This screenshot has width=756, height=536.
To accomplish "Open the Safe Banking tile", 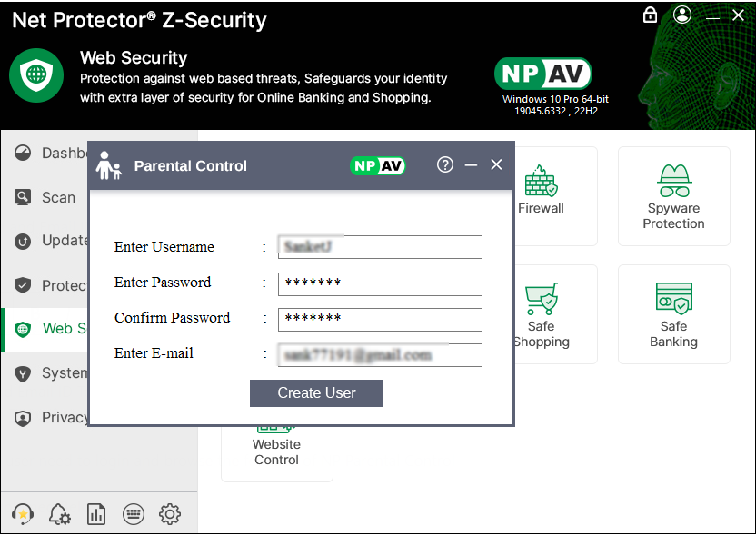I will [673, 314].
